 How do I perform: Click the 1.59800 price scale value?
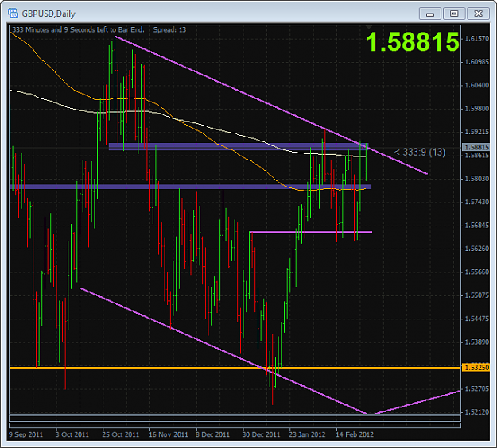[476, 109]
